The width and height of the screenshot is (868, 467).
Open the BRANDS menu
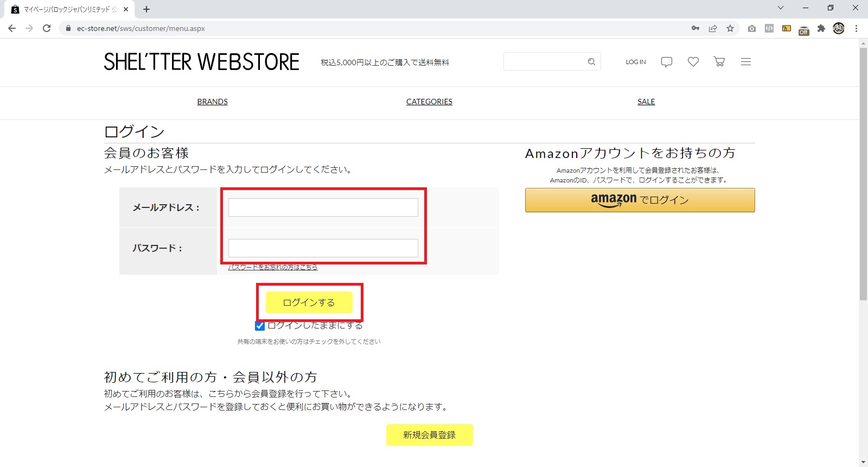(212, 102)
